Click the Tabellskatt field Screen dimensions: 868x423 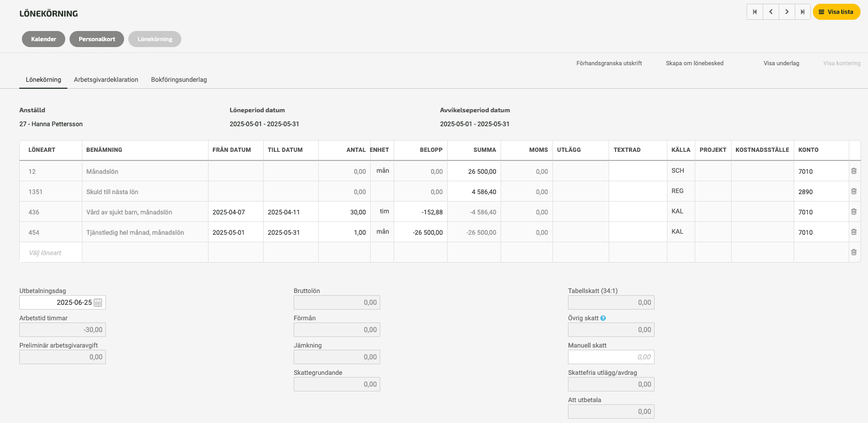coord(611,303)
